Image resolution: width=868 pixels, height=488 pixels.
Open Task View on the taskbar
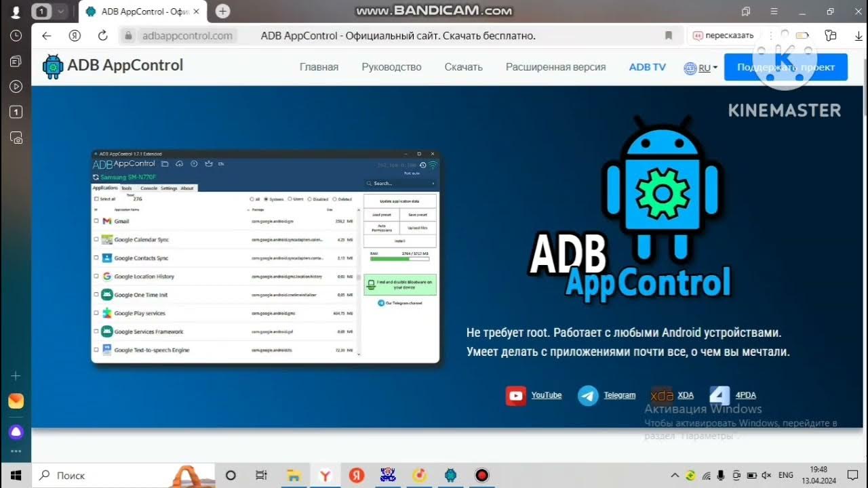coord(262,475)
